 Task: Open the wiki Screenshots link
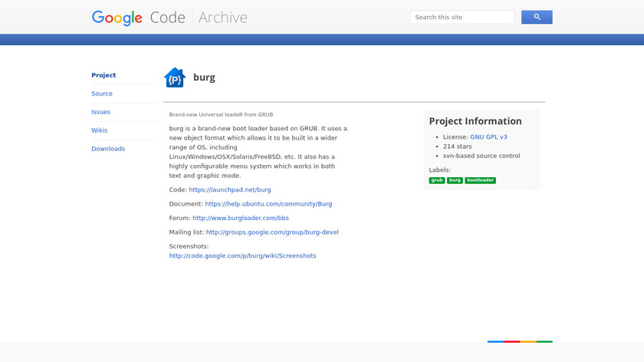[242, 255]
